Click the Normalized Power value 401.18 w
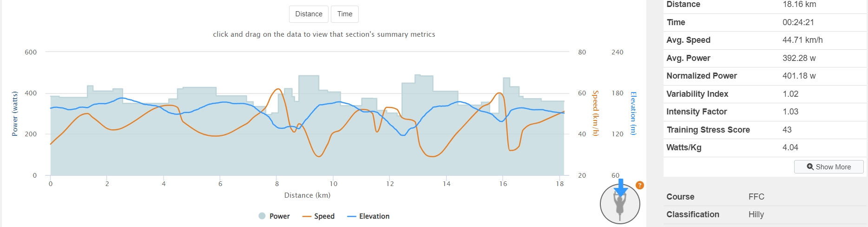Image resolution: width=868 pixels, height=227 pixels. [799, 76]
